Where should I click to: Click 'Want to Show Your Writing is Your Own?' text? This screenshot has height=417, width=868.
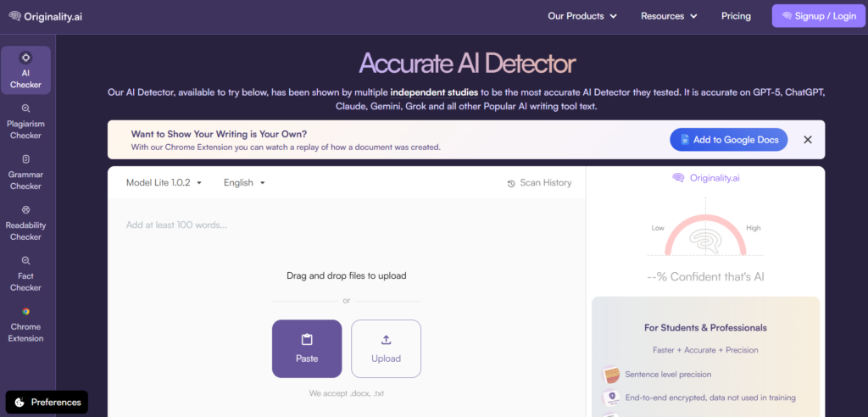(219, 134)
